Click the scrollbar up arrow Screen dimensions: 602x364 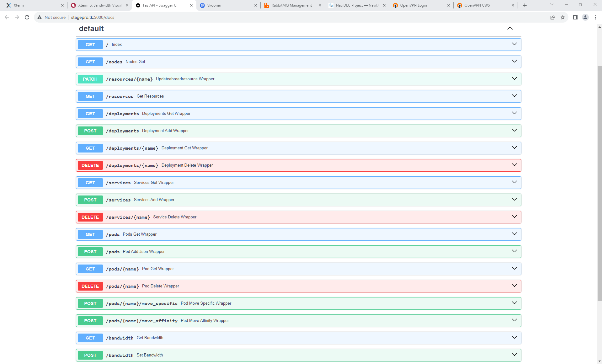point(599,27)
